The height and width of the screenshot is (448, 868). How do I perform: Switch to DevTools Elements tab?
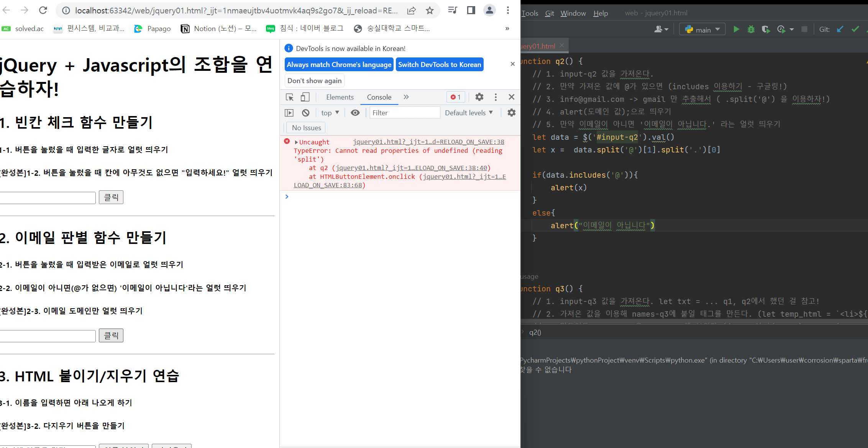[x=340, y=97]
